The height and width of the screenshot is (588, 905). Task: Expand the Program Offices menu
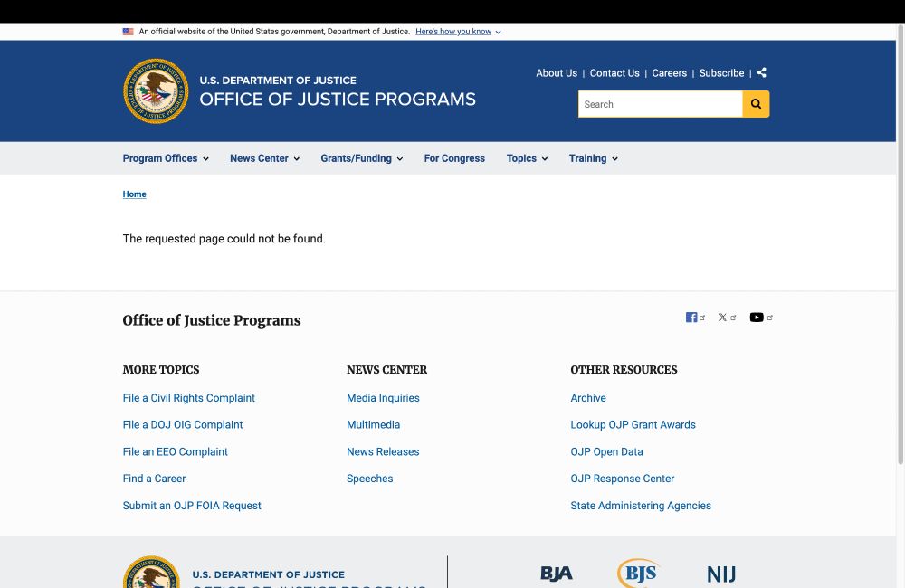[166, 158]
